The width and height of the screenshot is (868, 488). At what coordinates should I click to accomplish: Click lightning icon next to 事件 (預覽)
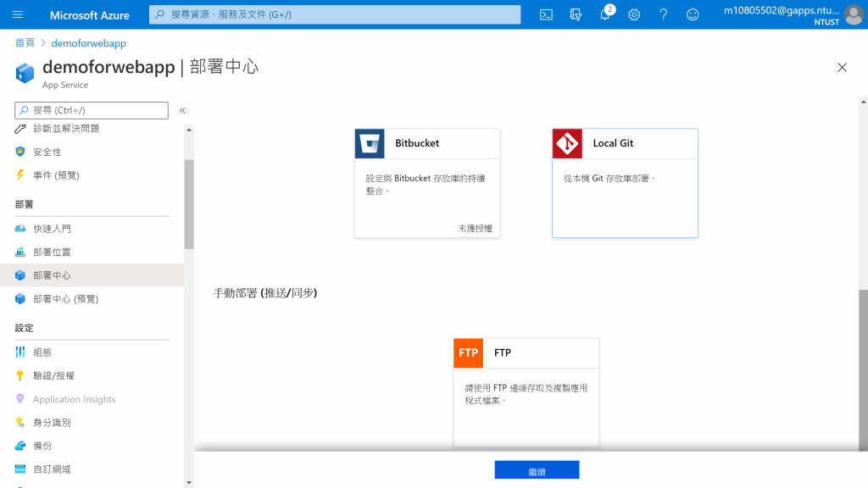pos(20,175)
